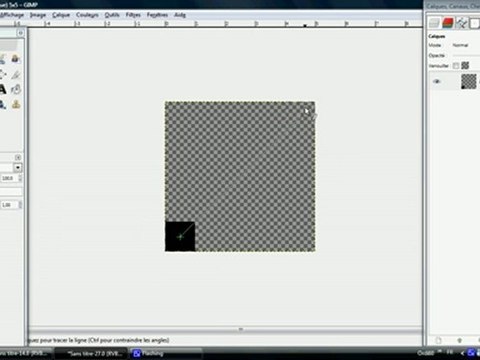This screenshot has width=480, height=360.
Task: Click the layer Opacité slider
Action: point(466,55)
